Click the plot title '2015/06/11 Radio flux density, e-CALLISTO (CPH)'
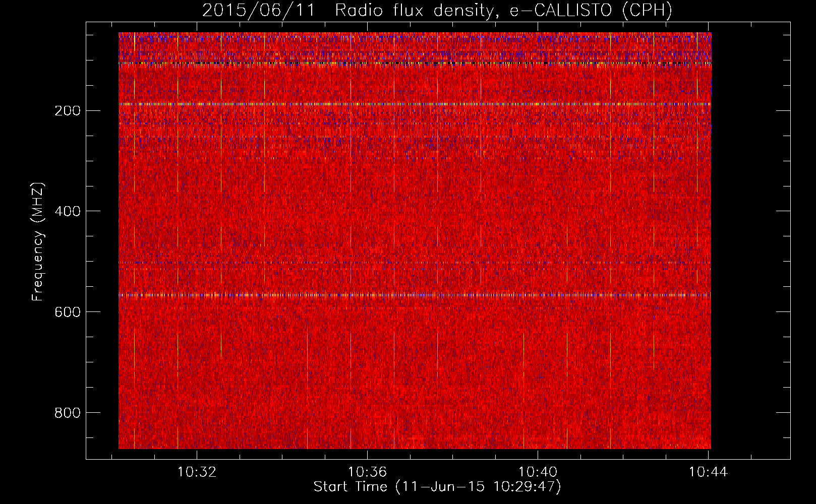 (437, 10)
